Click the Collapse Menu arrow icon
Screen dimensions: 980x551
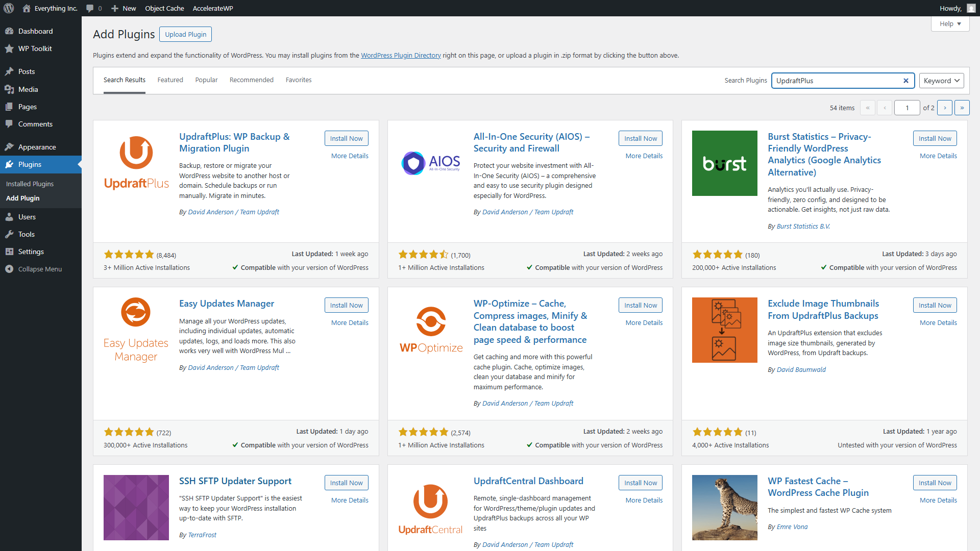9,269
